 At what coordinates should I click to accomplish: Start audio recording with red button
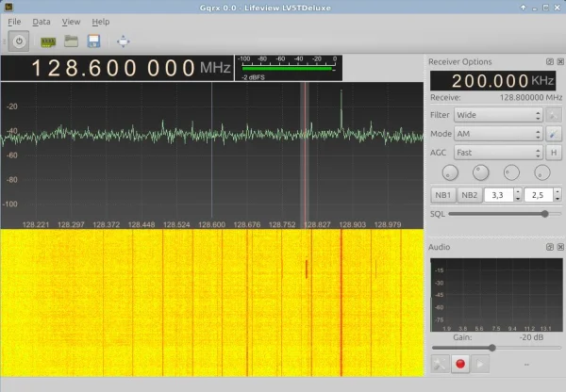[x=461, y=363]
